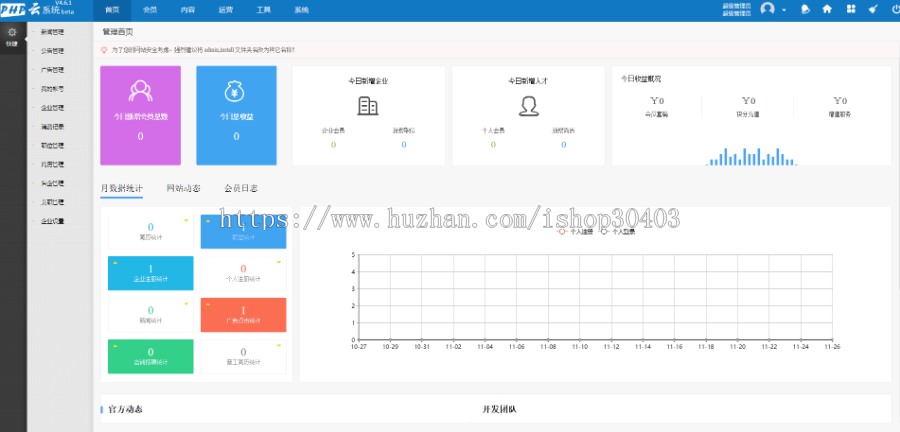Switch to the 网站动态 tab
Screen dimensions: 900x432
coord(184,188)
